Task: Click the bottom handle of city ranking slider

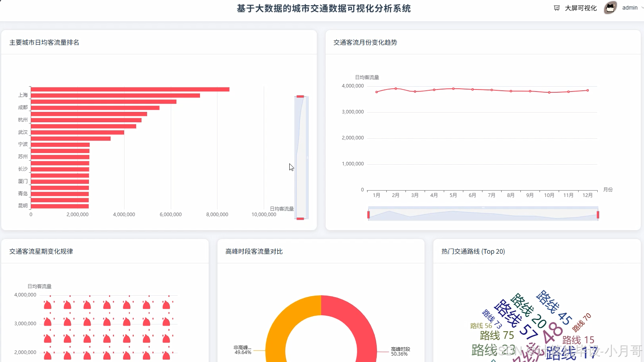Action: (x=300, y=219)
